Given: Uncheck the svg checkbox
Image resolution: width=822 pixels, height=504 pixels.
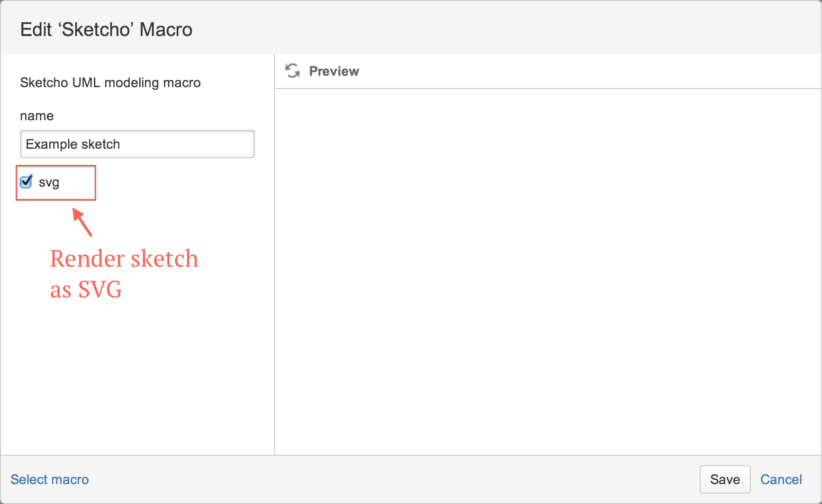Looking at the screenshot, I should point(26,182).
